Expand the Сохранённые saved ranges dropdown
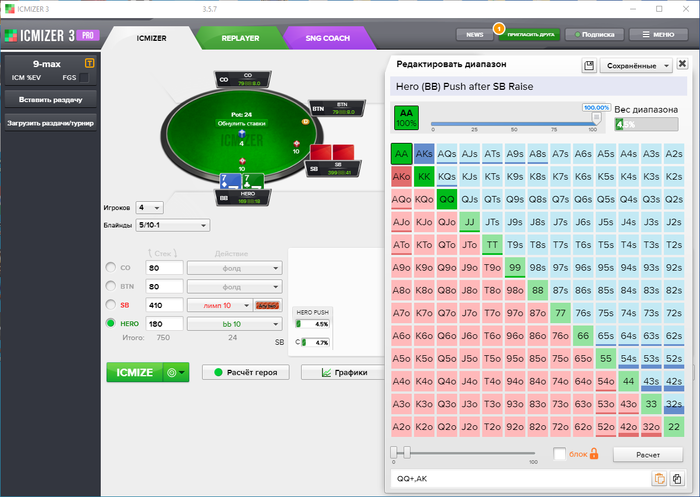700x497 pixels. click(636, 66)
